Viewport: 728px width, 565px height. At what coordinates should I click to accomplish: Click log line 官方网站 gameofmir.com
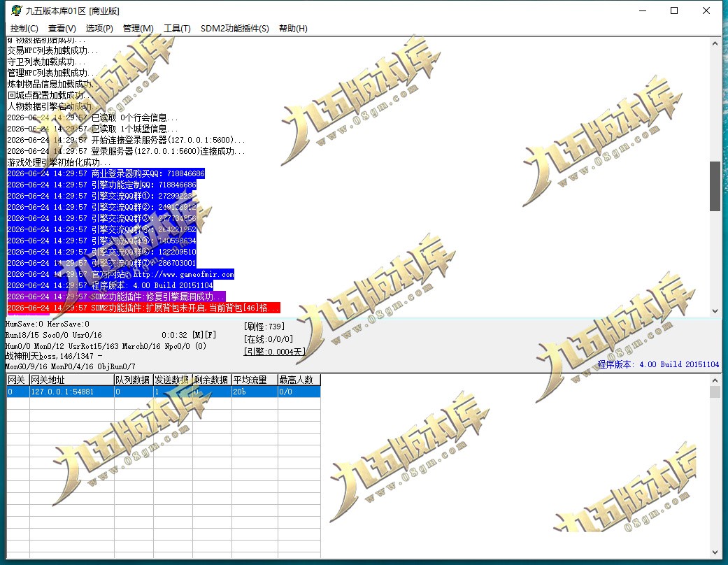coord(121,274)
